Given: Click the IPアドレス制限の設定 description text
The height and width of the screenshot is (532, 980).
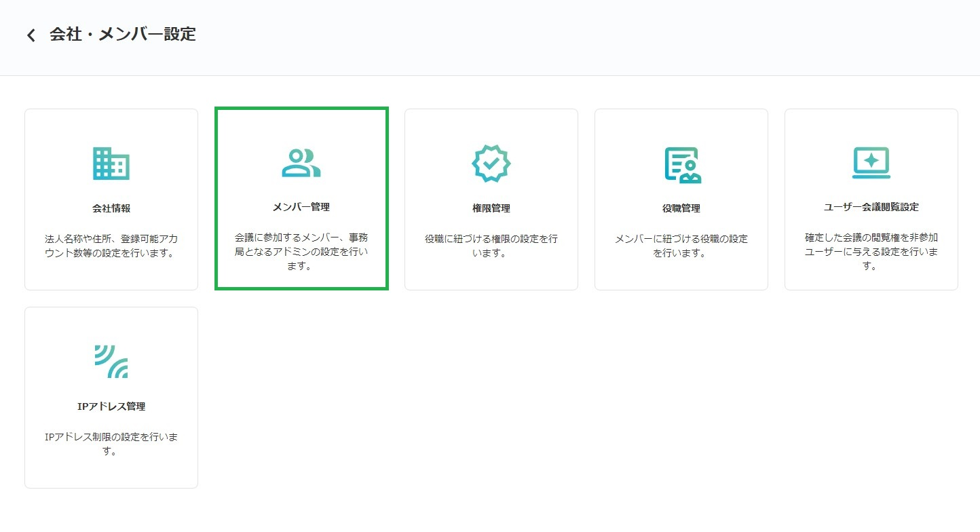Looking at the screenshot, I should point(111,444).
